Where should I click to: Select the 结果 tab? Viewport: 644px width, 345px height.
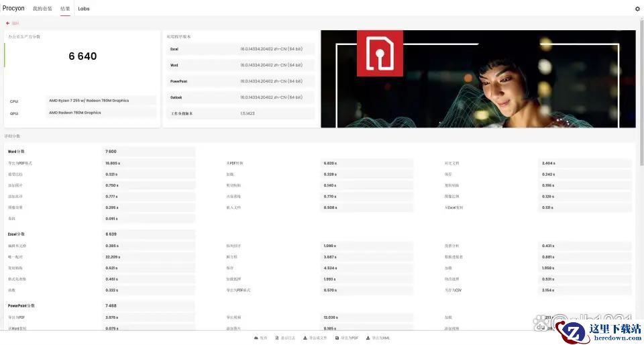65,9
